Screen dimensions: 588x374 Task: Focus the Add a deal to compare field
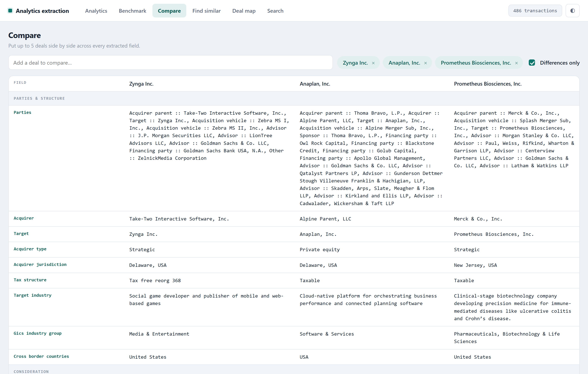pyautogui.click(x=170, y=63)
